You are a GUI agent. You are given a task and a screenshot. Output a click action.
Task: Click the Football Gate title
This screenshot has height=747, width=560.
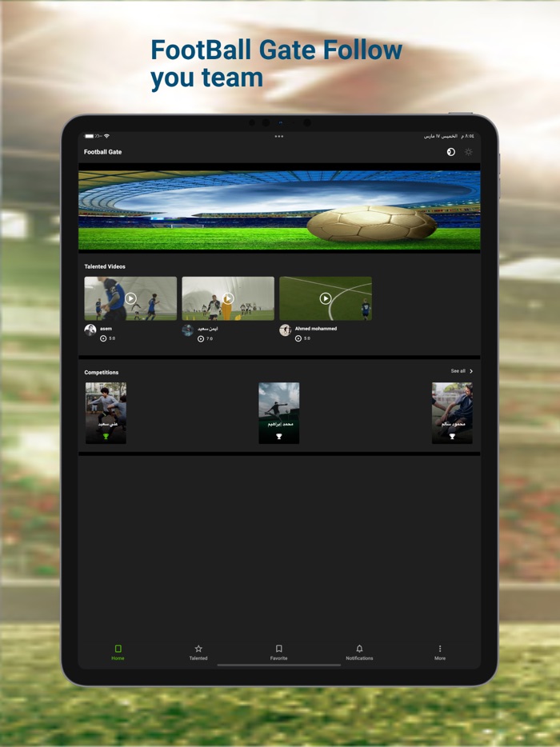click(x=102, y=152)
